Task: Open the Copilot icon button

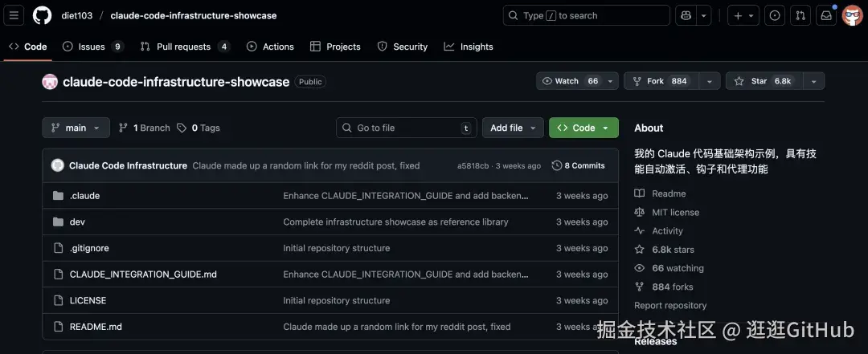Action: 686,15
